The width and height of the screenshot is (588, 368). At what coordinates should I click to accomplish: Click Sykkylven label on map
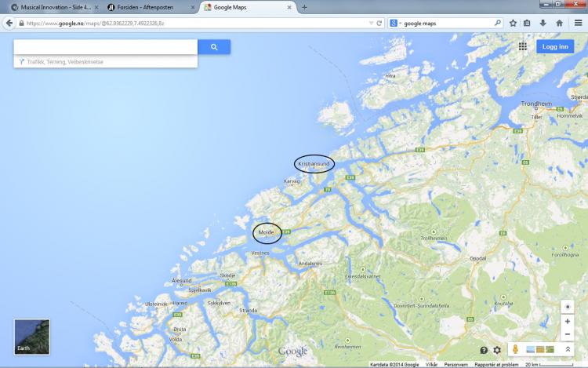(x=219, y=303)
